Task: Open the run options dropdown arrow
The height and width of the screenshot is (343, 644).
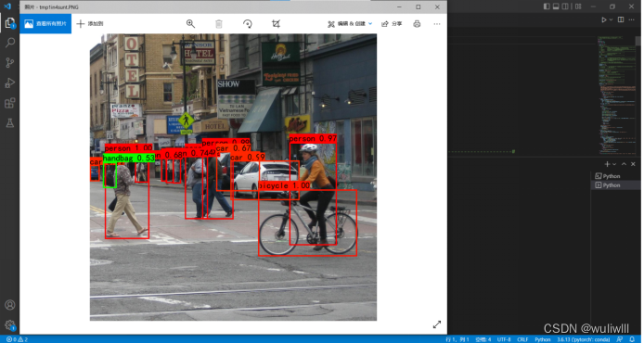Action: point(612,19)
